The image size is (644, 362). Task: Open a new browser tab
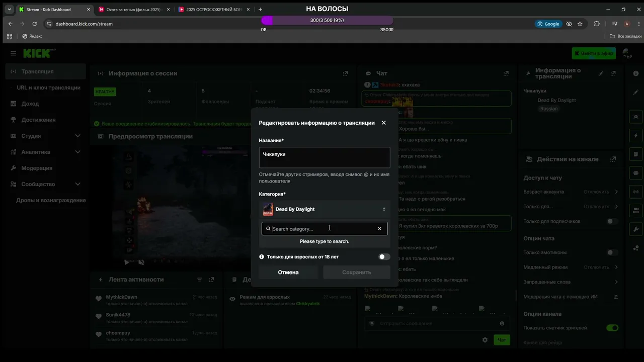260,10
